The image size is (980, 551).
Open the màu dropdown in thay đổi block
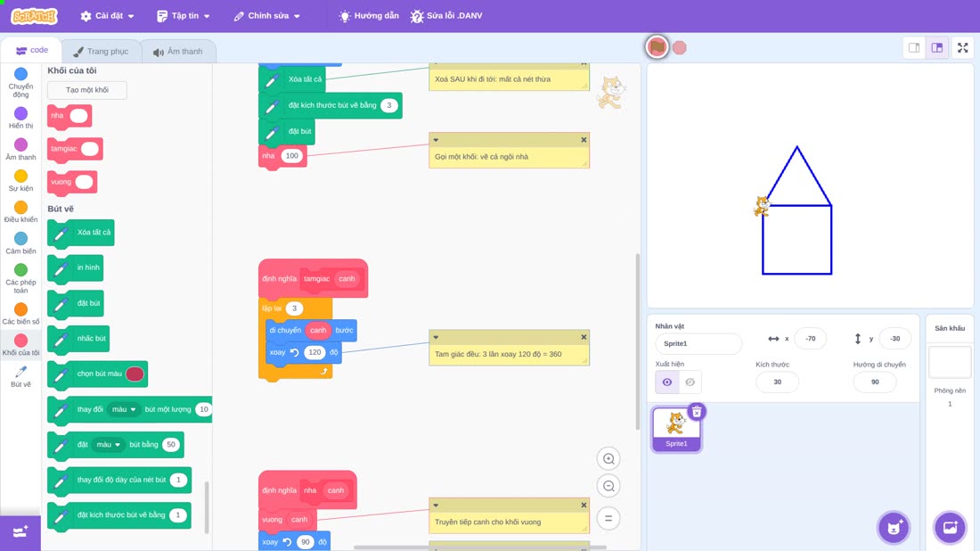(123, 409)
